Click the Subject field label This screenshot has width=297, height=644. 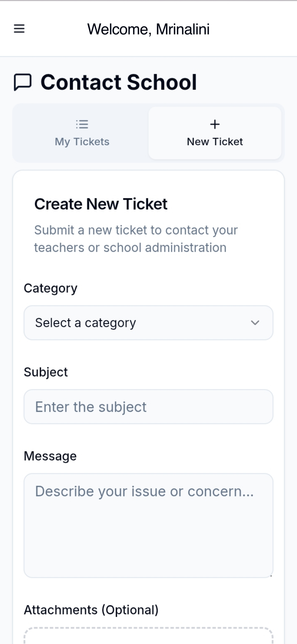coord(46,372)
